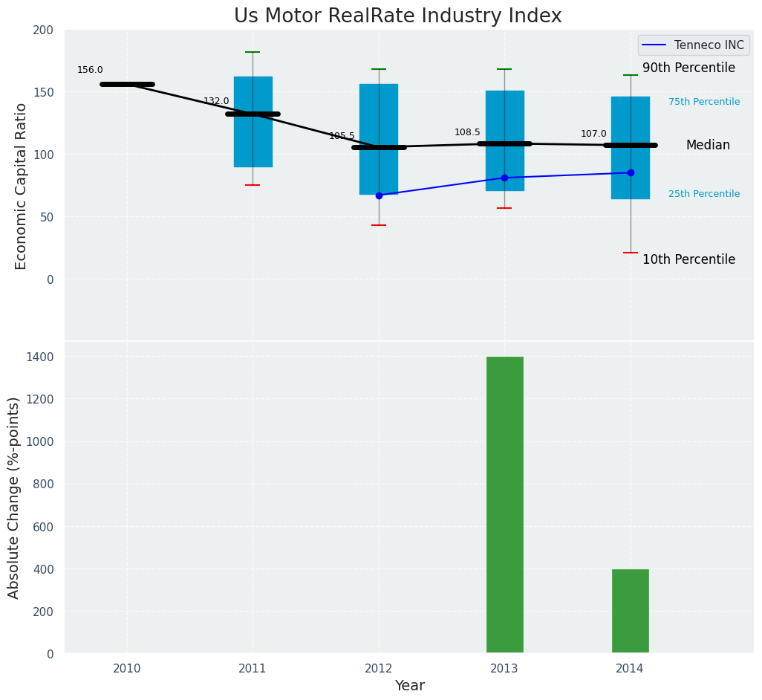Click the 2011 x-axis tick label

[253, 669]
